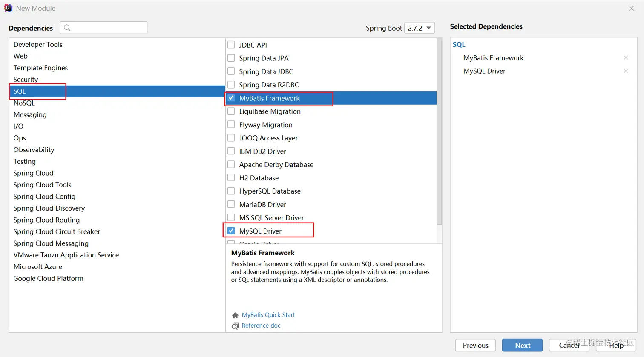Click the dependency list vertical scrollbar

pyautogui.click(x=439, y=132)
